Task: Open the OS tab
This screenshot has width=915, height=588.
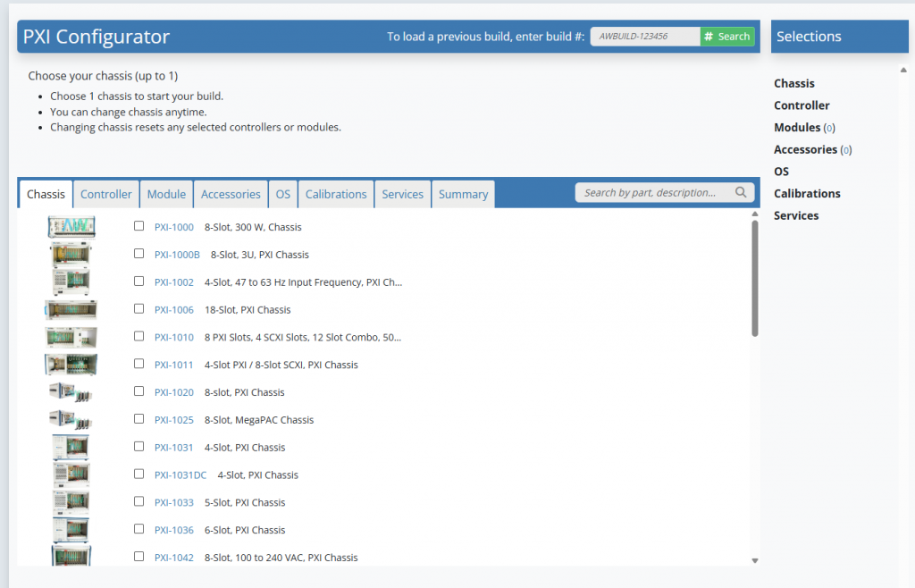Action: pyautogui.click(x=283, y=194)
